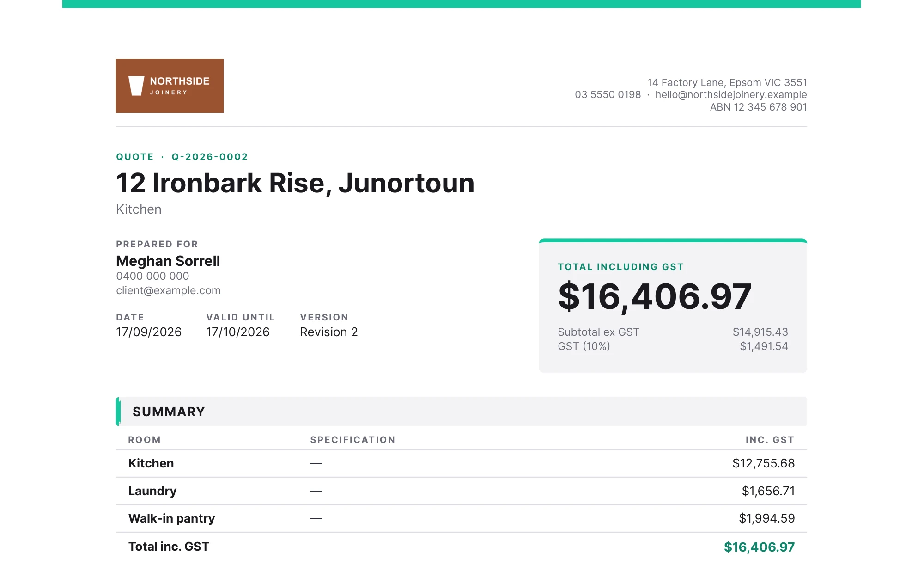The image size is (924, 578).
Task: Click the client phone 0400 000 000
Action: click(x=152, y=276)
